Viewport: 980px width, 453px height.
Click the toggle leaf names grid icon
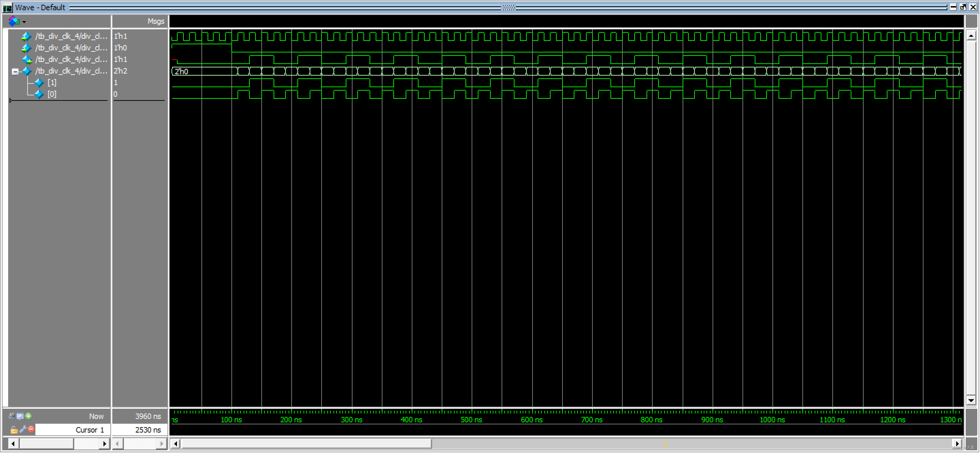tap(12, 416)
